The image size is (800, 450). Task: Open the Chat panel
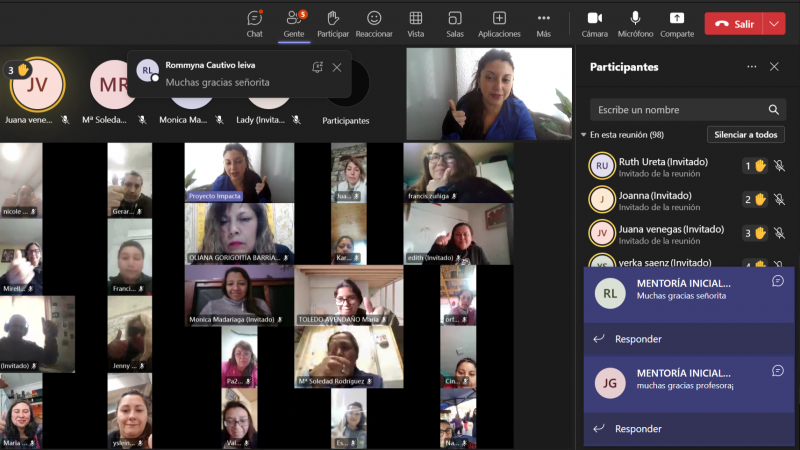click(254, 23)
